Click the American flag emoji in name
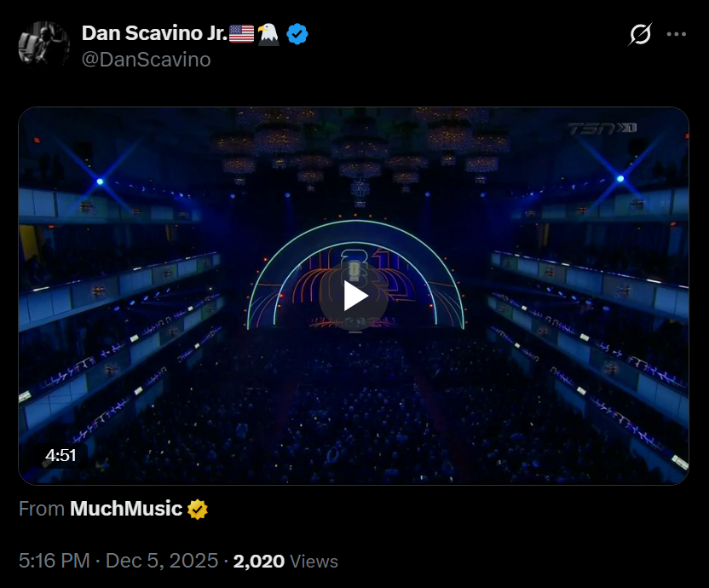This screenshot has width=709, height=588. point(241,34)
